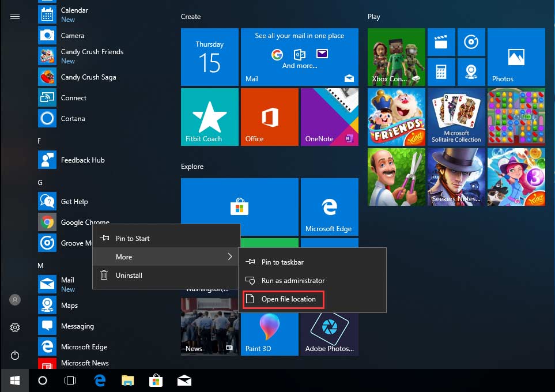Launch the Office tile
The image size is (555, 392).
(270, 117)
